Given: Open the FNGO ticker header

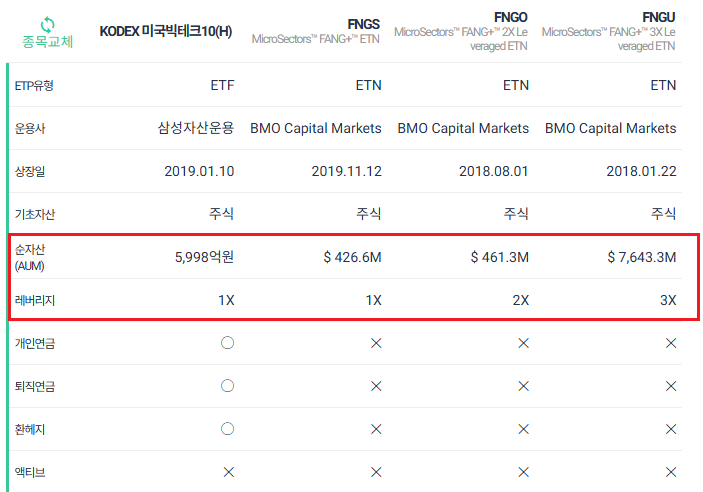Looking at the screenshot, I should (x=511, y=17).
